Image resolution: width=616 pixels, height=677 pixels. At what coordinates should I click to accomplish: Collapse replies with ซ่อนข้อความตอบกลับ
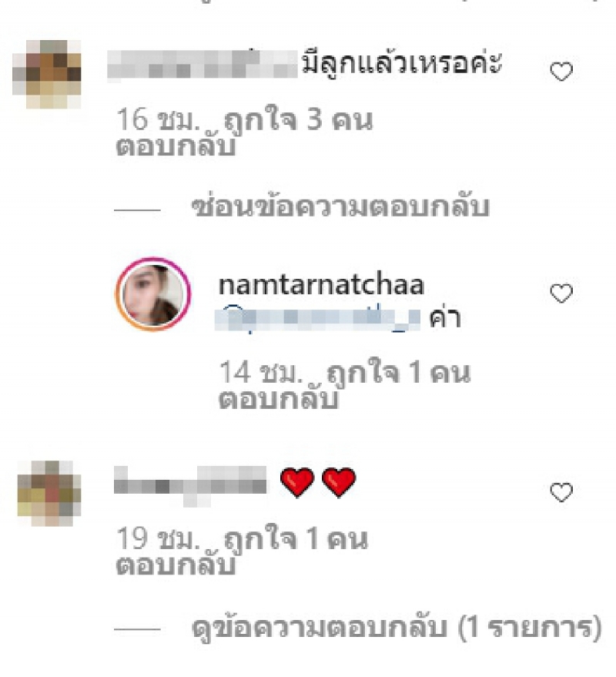click(340, 208)
